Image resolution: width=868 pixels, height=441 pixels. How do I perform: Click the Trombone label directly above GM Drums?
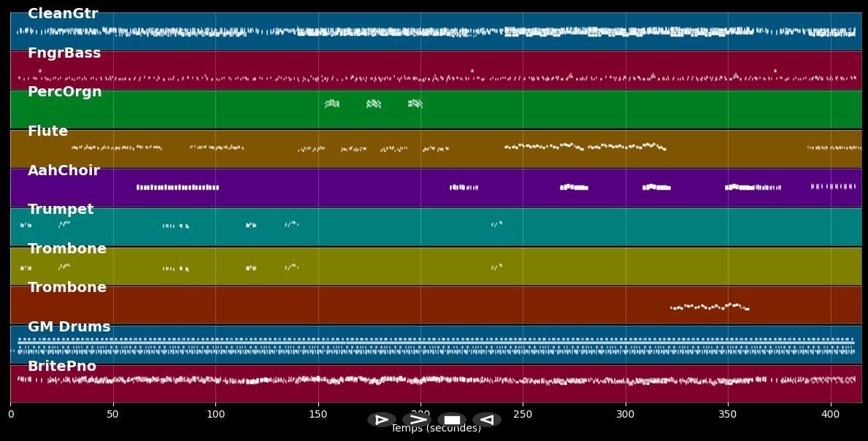tap(67, 288)
